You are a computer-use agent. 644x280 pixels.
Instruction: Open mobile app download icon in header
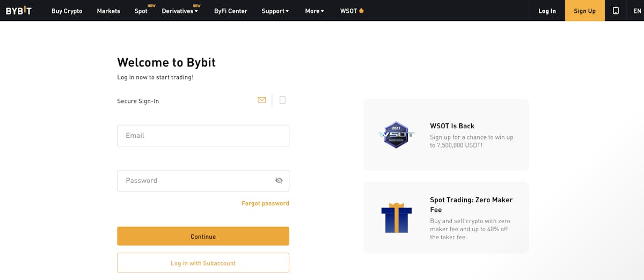616,11
